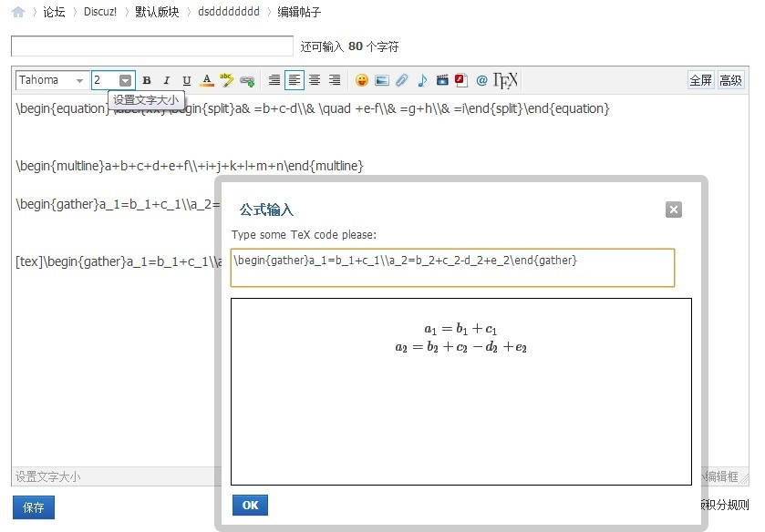Click the begin{equation} split text line
Screen dimensions: 765x532
pyautogui.click(x=312, y=108)
